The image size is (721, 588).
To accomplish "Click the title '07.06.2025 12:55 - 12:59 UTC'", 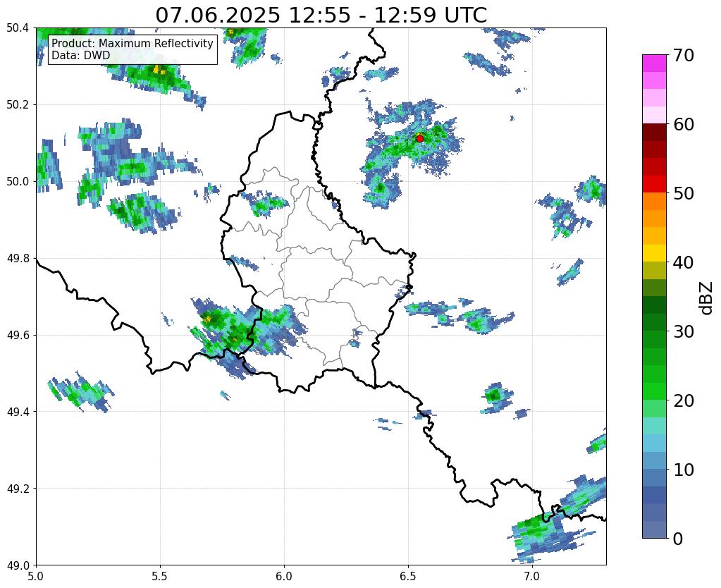I will pyautogui.click(x=321, y=16).
